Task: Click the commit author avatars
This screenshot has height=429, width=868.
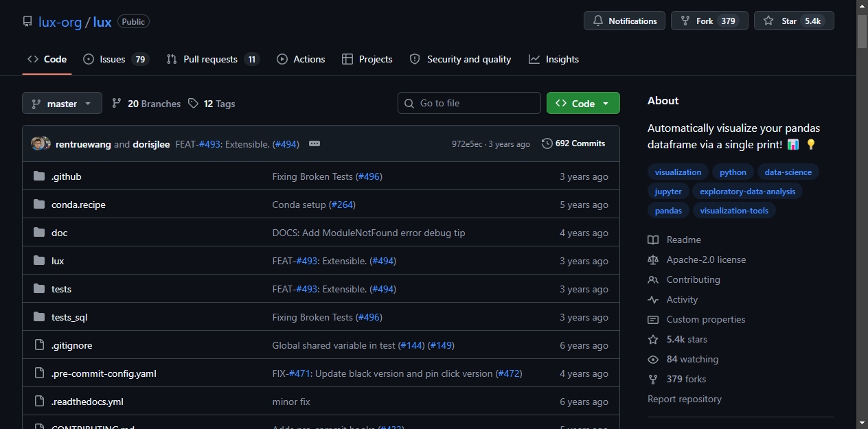Action: 41,143
